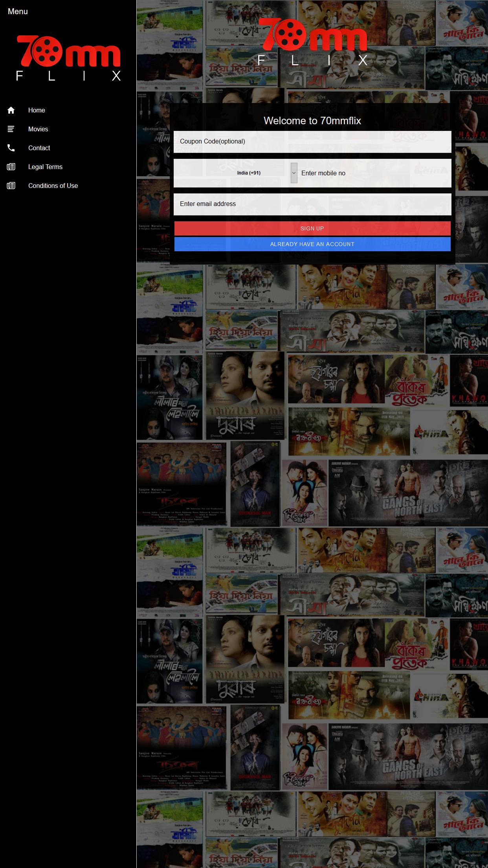Click ALREADY HAVE AN ACCOUNT button

point(312,244)
